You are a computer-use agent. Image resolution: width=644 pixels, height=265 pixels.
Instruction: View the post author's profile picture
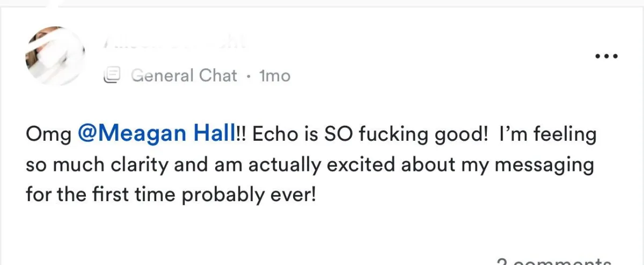(55, 56)
